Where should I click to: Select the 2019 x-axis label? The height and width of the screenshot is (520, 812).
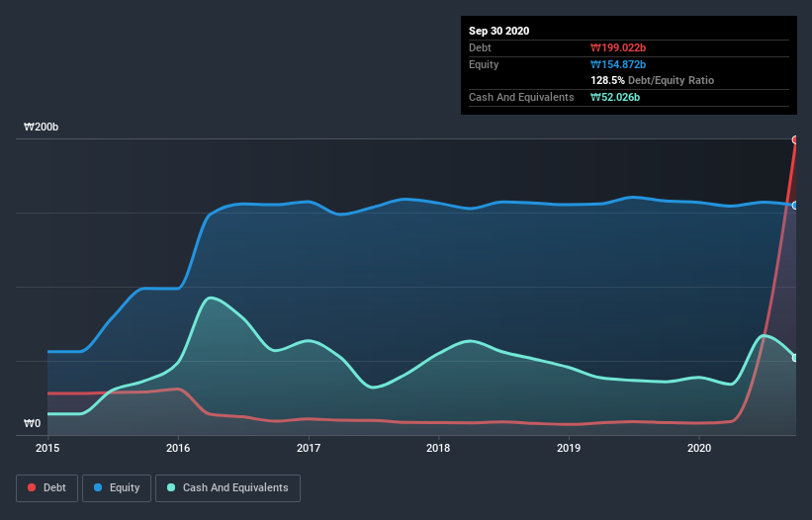click(569, 448)
